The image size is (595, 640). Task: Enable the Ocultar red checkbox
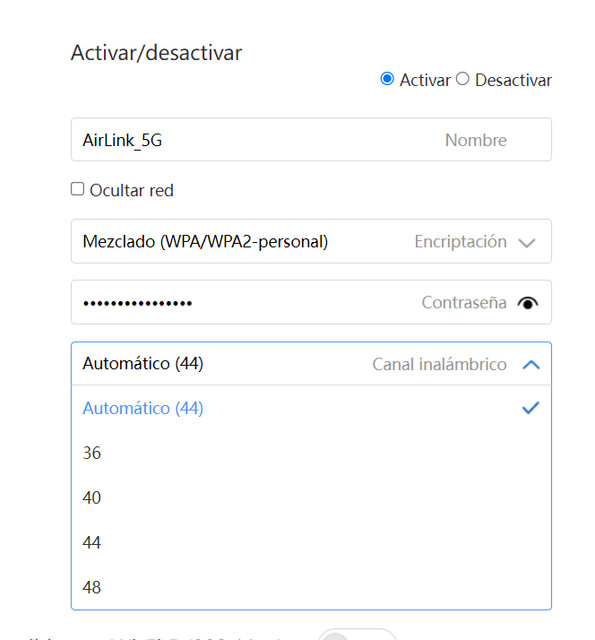click(x=77, y=189)
